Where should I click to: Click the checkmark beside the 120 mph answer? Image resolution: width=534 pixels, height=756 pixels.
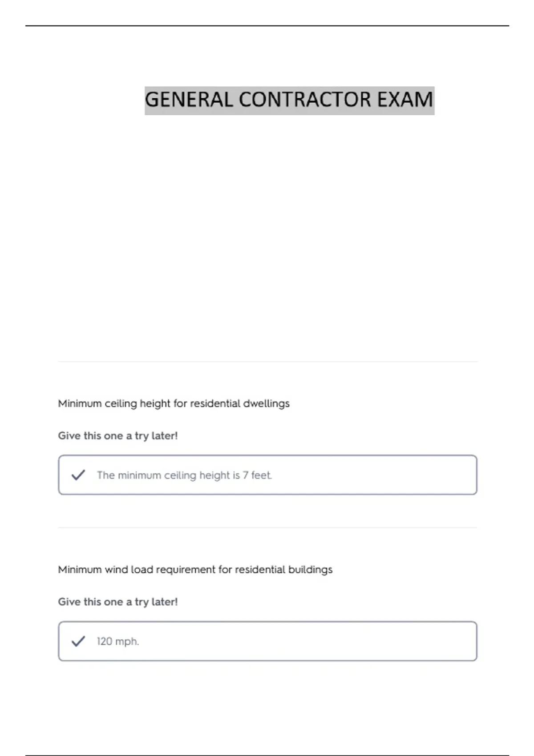[x=78, y=641]
